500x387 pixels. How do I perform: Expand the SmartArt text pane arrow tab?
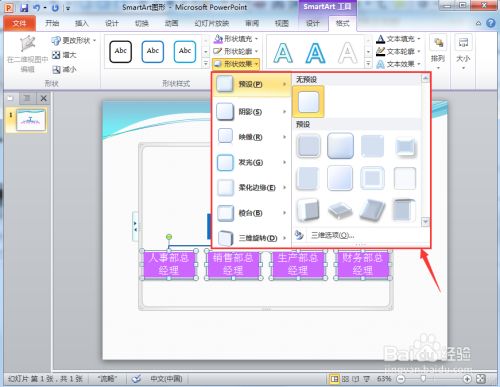[x=135, y=226]
